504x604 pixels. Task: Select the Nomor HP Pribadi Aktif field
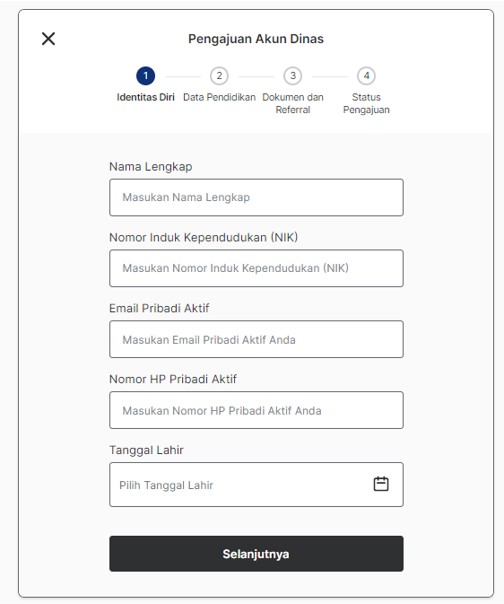click(256, 410)
